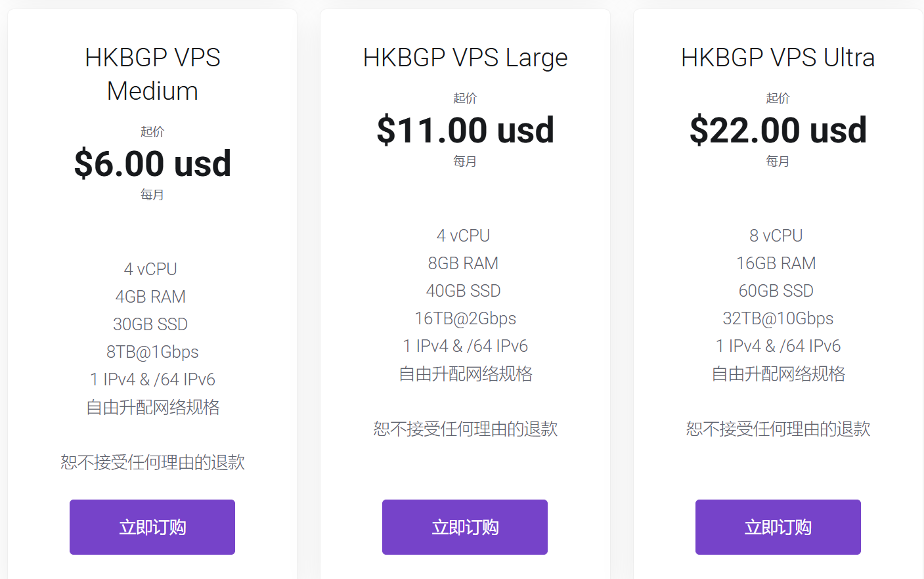This screenshot has width=924, height=579.
Task: Click the 8 vCPU spec line
Action: 776,236
